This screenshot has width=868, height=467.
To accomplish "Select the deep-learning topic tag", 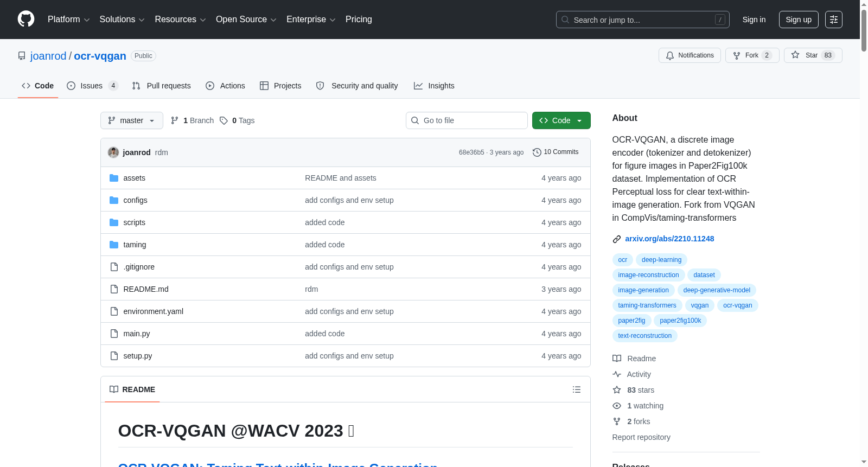I will pos(661,260).
